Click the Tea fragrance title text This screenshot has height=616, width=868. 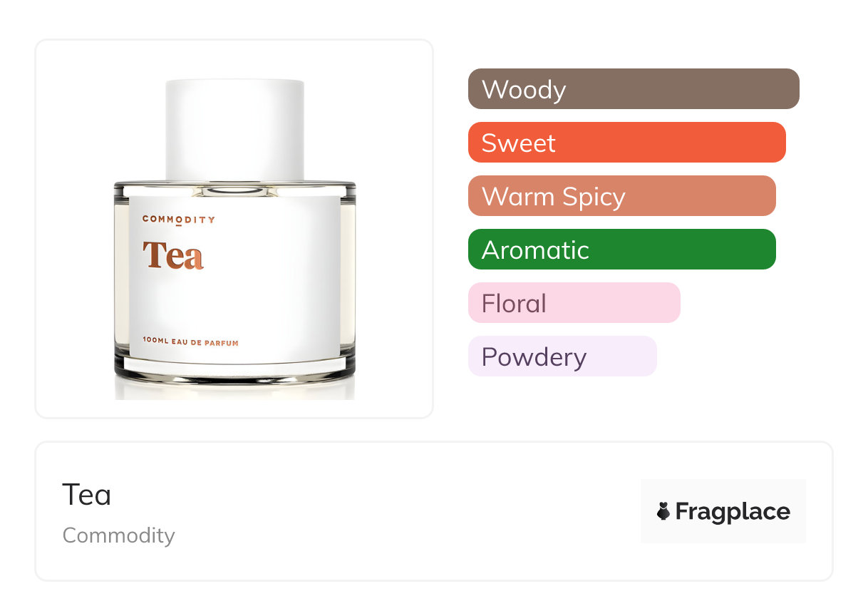[x=87, y=495]
